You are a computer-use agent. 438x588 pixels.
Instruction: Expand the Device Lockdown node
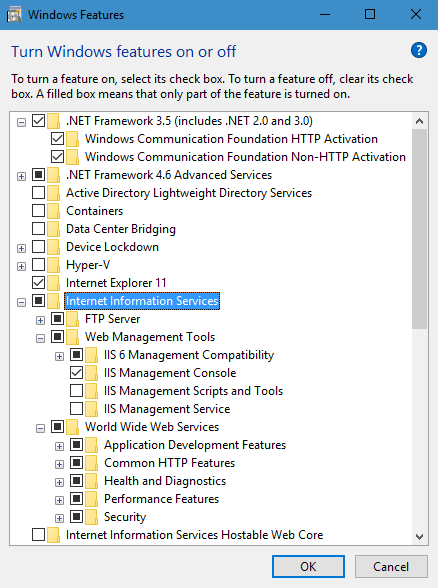tap(21, 249)
